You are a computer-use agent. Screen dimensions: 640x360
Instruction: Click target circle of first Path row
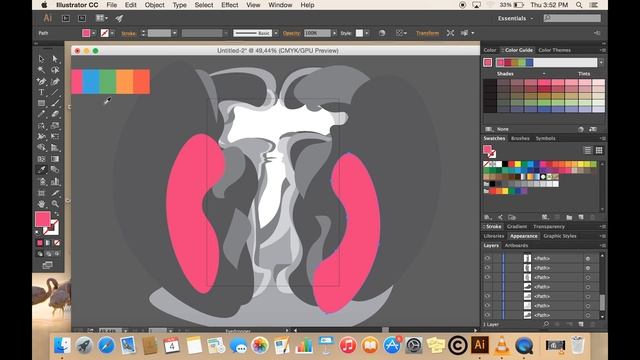click(588, 258)
